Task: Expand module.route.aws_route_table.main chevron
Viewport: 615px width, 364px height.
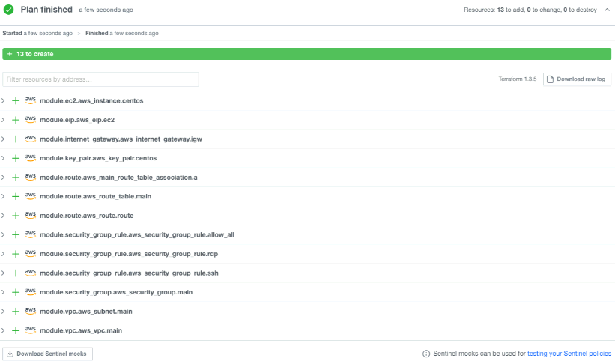Action: [3, 196]
